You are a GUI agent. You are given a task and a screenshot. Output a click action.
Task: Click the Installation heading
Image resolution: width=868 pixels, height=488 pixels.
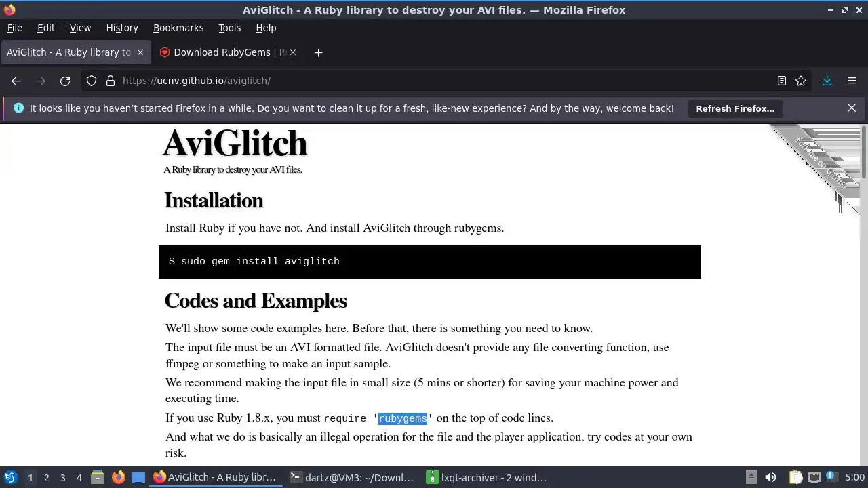[x=214, y=201]
